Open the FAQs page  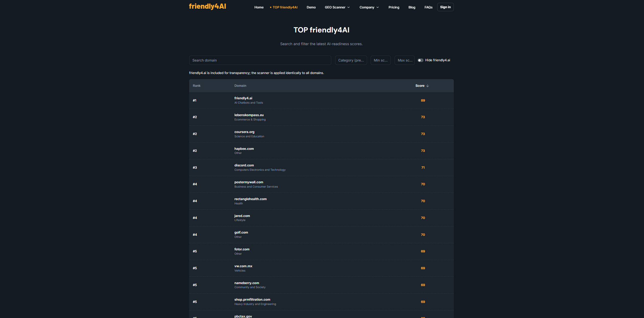pyautogui.click(x=428, y=7)
